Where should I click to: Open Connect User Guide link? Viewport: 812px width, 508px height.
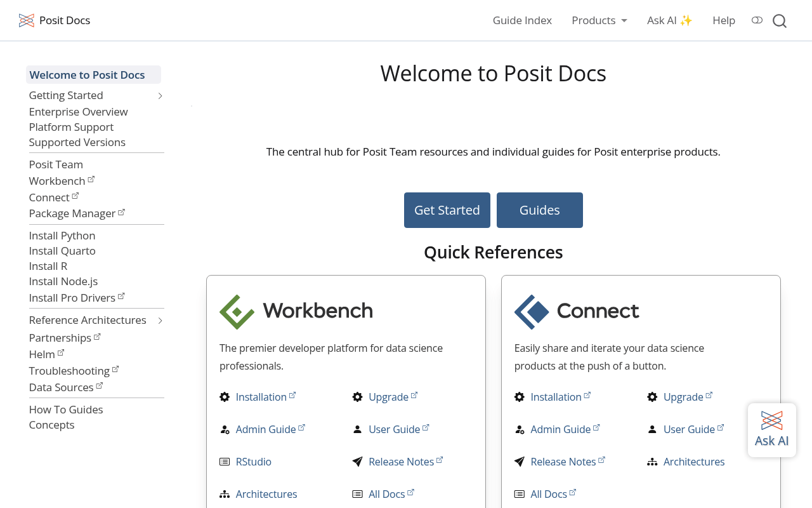coord(694,429)
